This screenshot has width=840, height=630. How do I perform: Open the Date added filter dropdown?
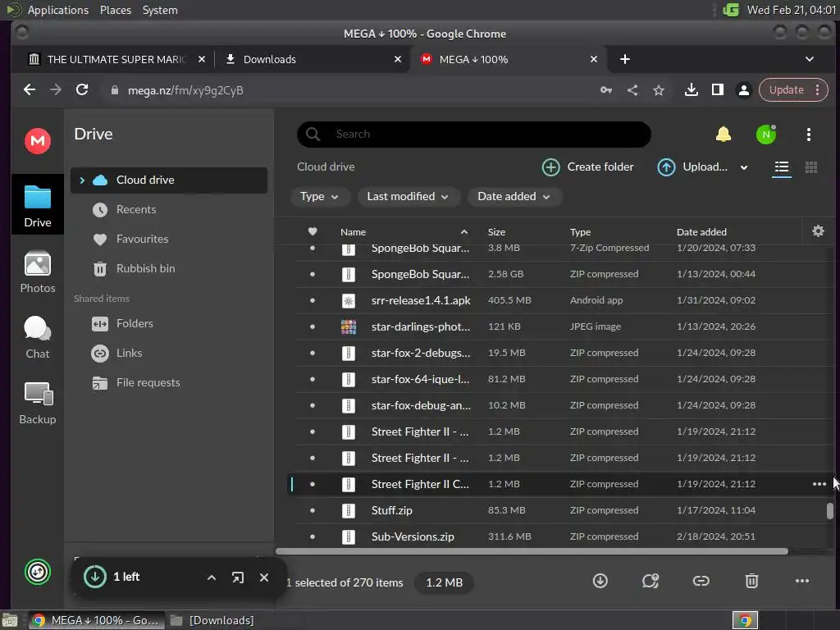point(514,197)
